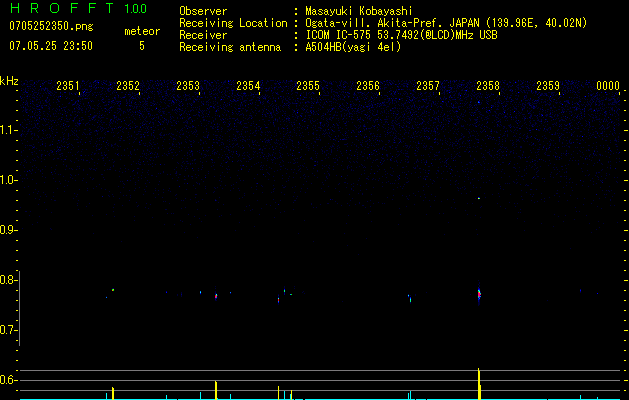This screenshot has width=629, height=400.
Task: Click the 2357 time axis label
Action: pos(428,85)
